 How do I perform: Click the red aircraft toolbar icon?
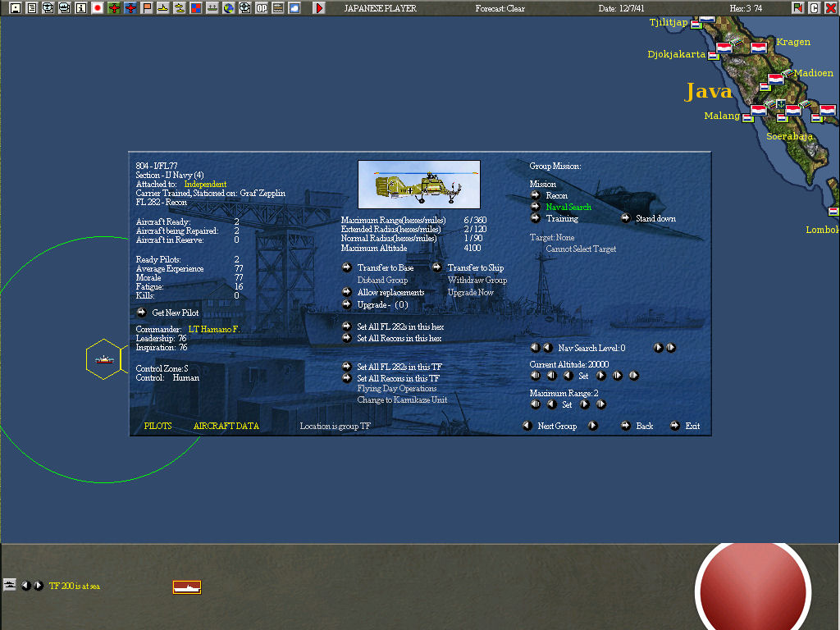[131, 8]
